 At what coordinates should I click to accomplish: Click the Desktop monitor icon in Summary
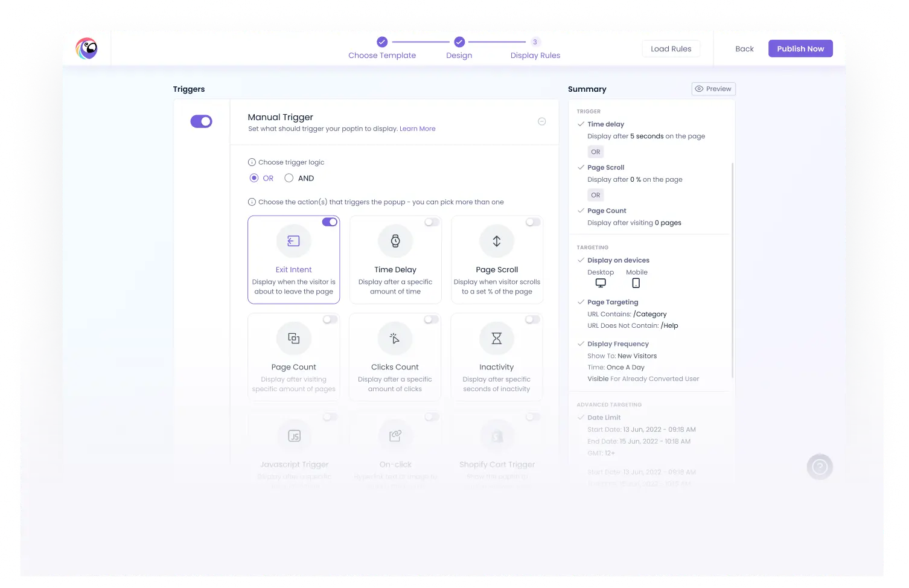click(x=601, y=283)
